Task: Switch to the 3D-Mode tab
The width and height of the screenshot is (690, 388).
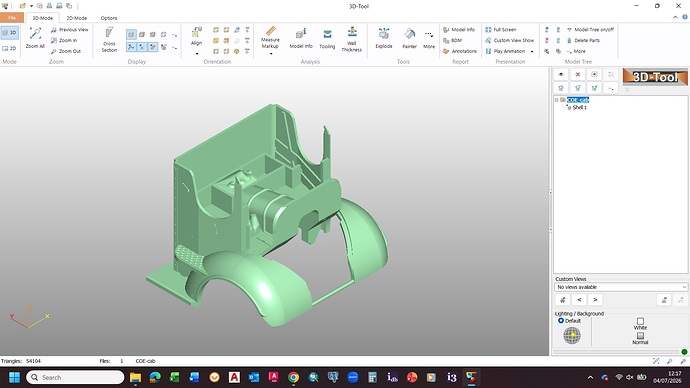Action: tap(43, 18)
